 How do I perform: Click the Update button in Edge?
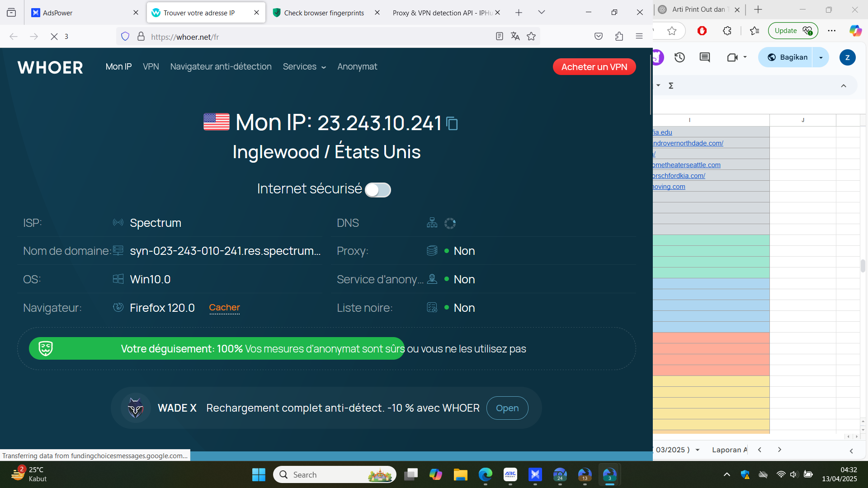click(793, 31)
